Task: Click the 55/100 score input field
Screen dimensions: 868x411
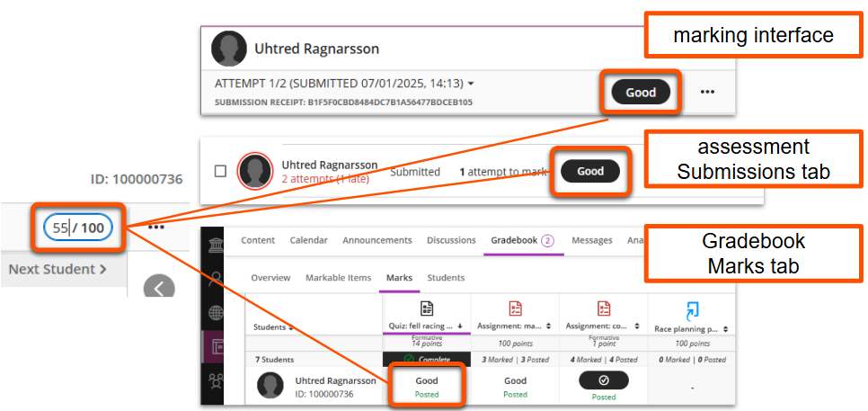Action: point(76,228)
